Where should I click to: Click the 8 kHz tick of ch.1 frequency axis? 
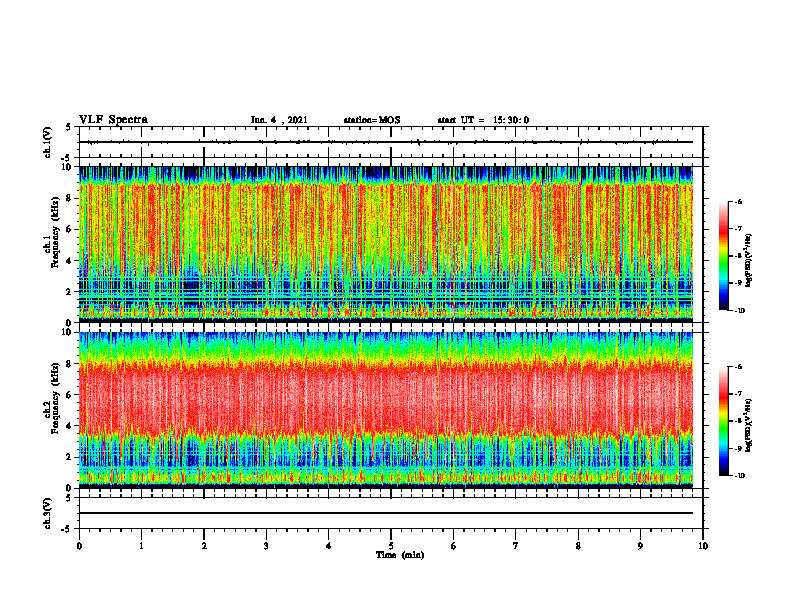tap(70, 198)
